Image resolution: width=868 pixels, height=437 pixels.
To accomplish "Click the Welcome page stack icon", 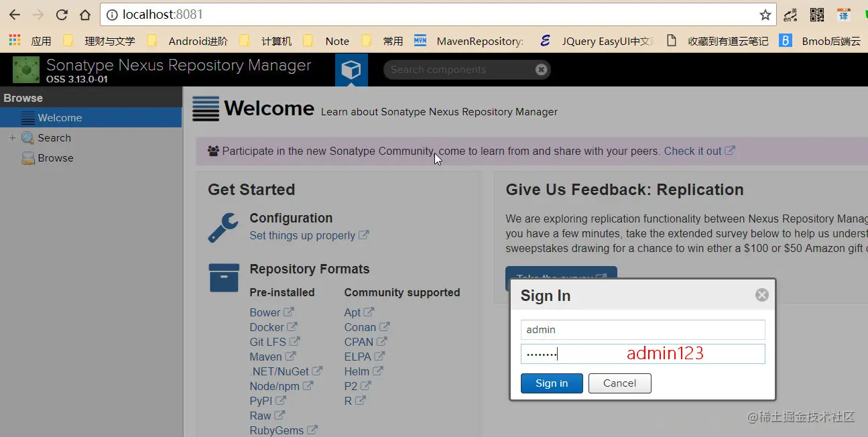I will tap(206, 109).
